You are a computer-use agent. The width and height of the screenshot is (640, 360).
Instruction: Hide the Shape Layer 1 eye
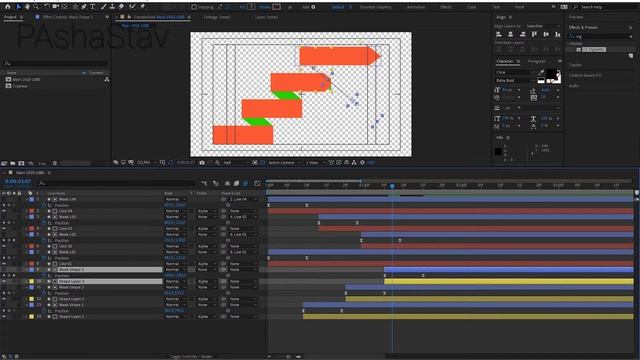[x=4, y=316]
